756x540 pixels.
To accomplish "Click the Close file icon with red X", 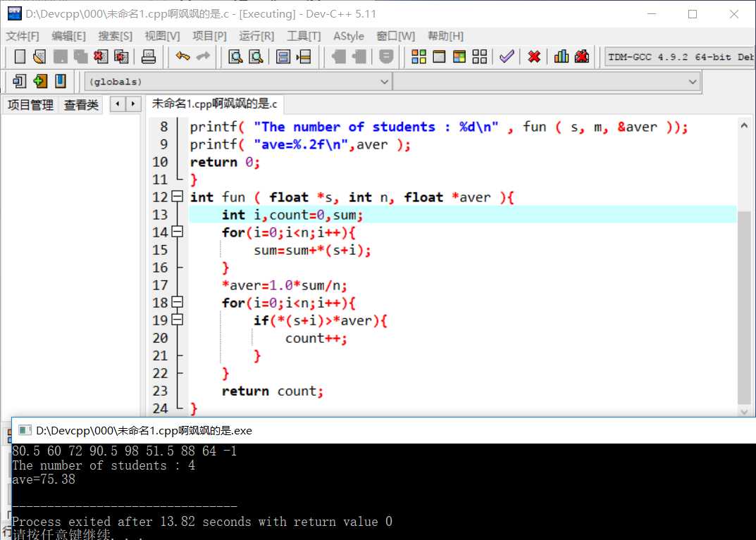I will click(x=101, y=57).
